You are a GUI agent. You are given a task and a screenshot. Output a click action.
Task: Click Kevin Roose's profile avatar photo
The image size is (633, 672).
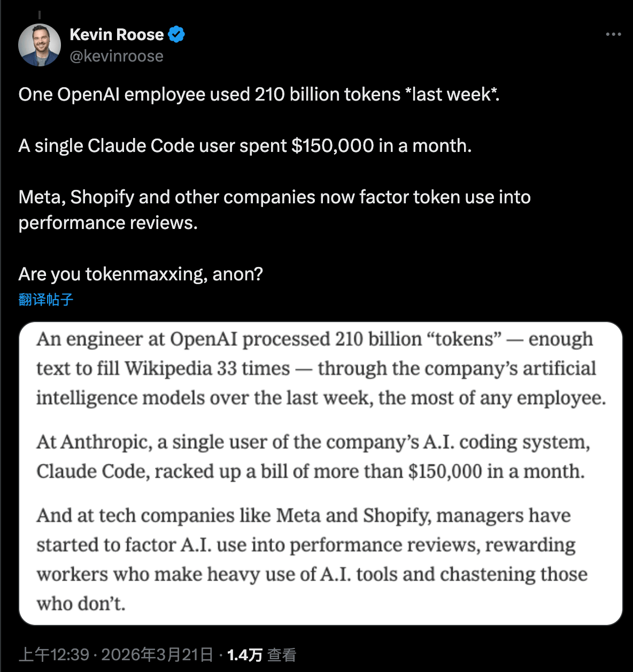click(40, 45)
